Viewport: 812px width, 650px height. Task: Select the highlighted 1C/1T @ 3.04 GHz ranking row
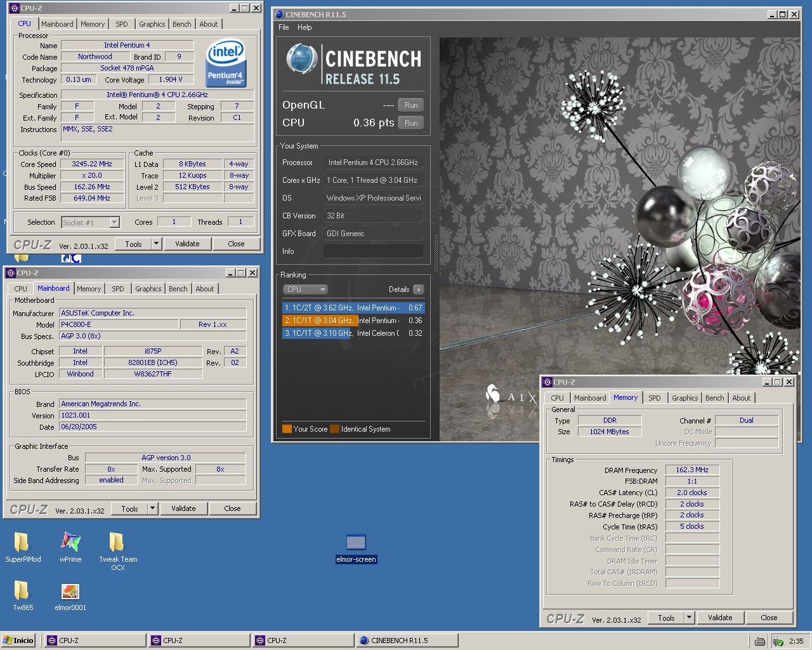tap(353, 321)
